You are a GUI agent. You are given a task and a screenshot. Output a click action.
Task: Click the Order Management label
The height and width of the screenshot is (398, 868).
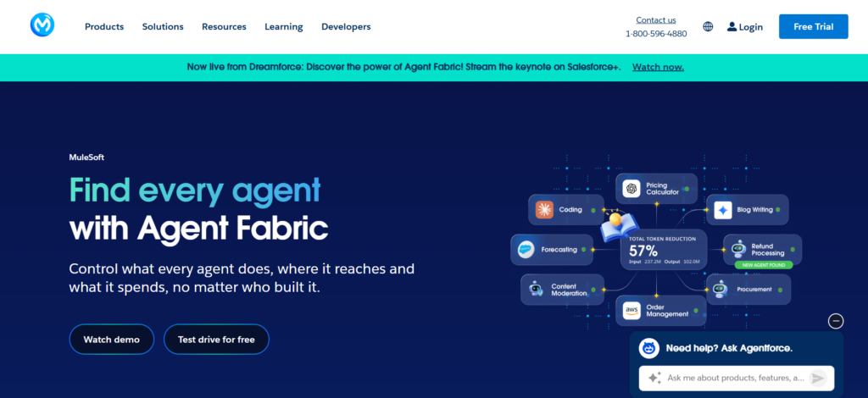click(x=667, y=311)
